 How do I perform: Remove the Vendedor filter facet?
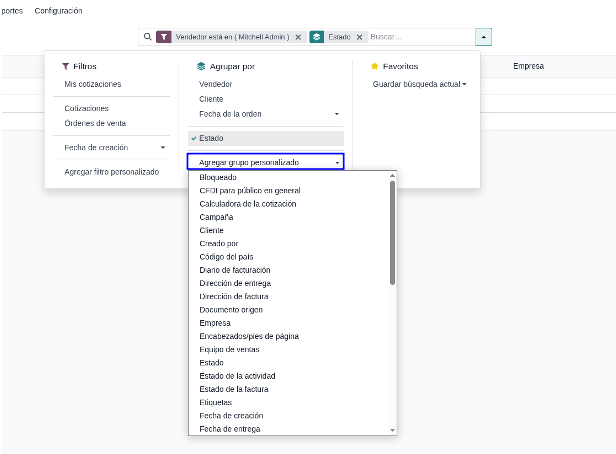tap(298, 37)
